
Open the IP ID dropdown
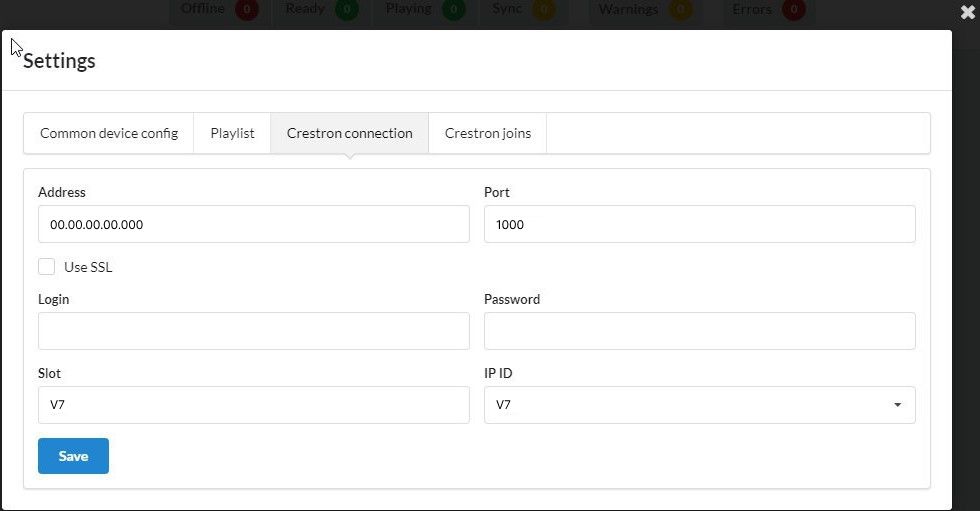(x=699, y=405)
